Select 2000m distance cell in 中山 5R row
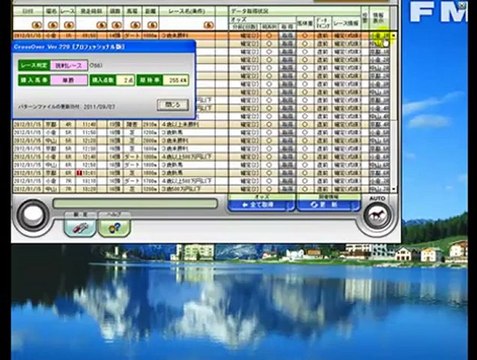 150,140
